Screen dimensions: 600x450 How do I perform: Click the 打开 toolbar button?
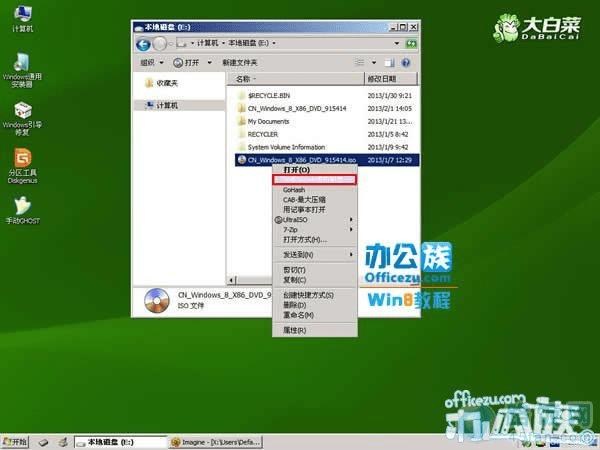[186, 62]
